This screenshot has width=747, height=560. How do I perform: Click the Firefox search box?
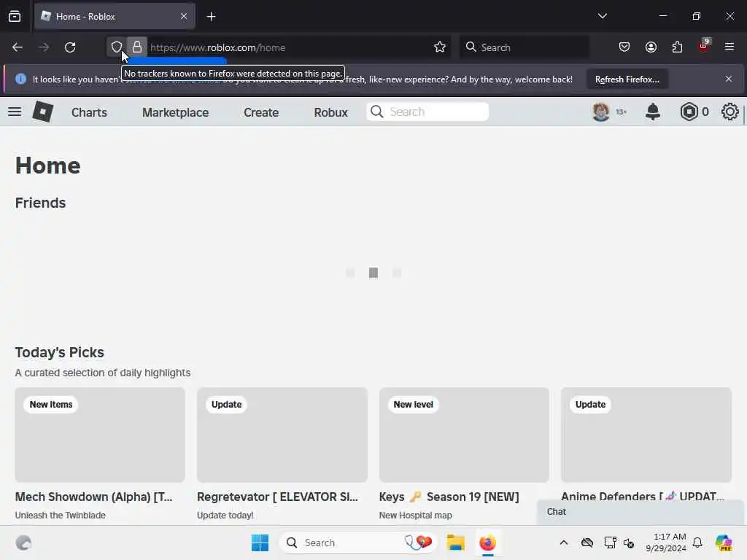tap(524, 47)
